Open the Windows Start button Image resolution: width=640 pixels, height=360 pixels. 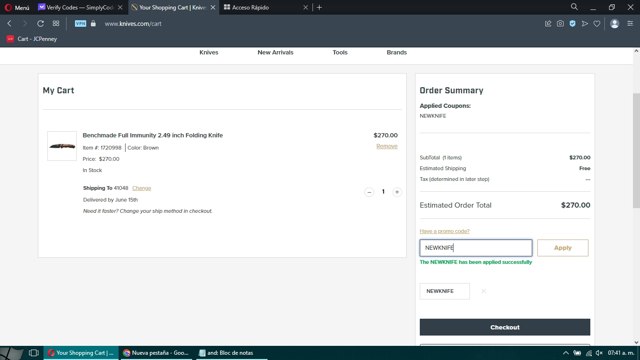click(x=11, y=353)
